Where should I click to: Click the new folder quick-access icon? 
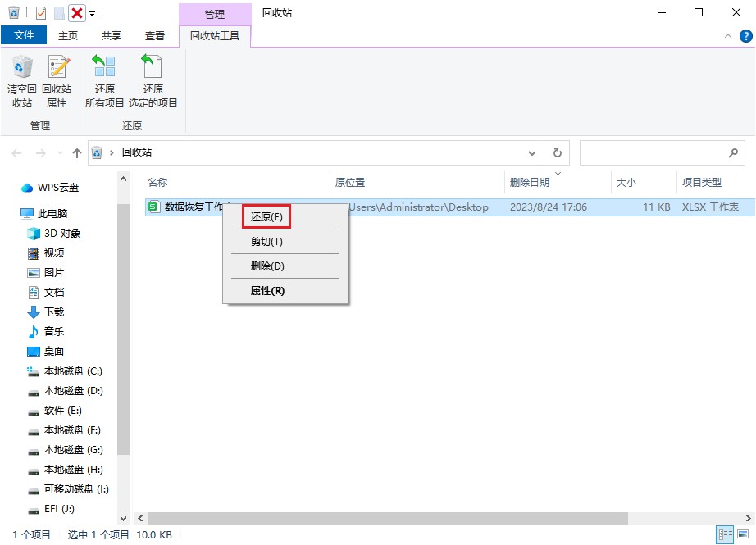tap(59, 13)
